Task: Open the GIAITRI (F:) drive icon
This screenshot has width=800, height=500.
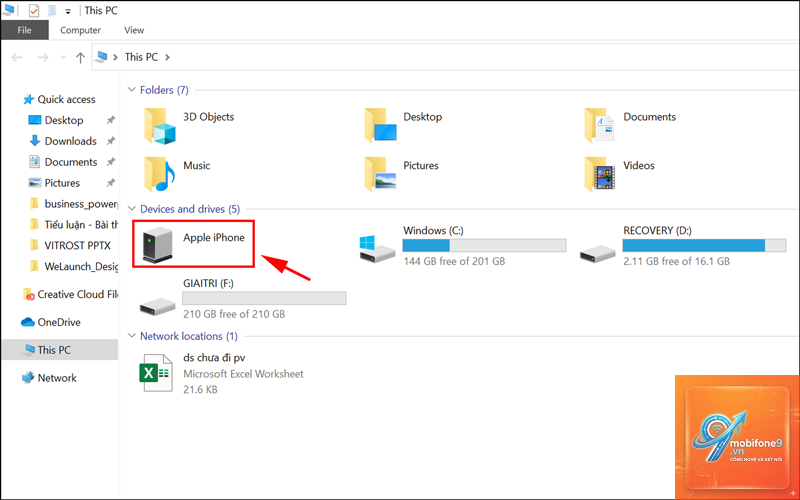Action: tap(158, 307)
